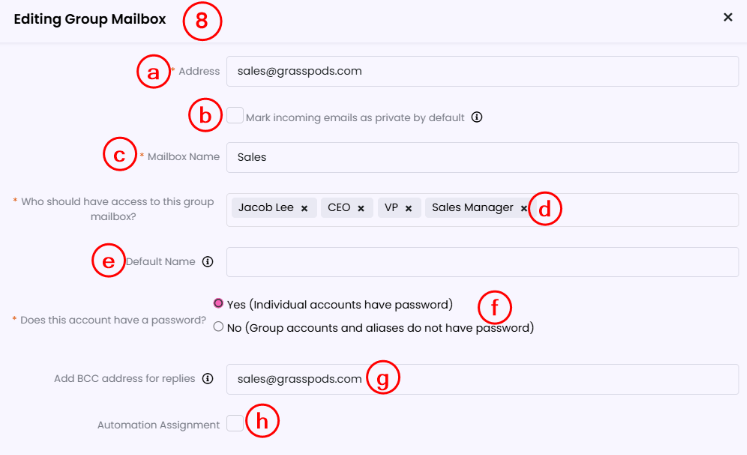
Task: Enable mark incoming emails as private
Action: pos(235,116)
